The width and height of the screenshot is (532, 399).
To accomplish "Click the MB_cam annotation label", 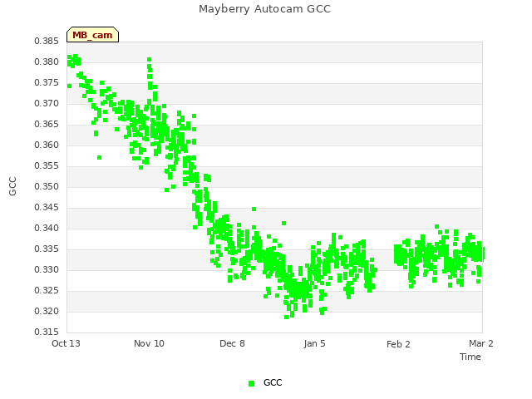I will click(x=92, y=35).
